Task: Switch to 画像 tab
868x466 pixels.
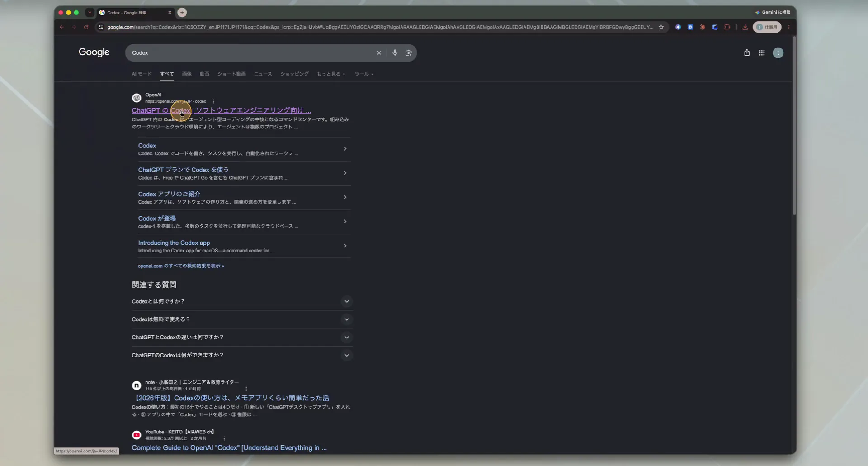Action: coord(187,74)
